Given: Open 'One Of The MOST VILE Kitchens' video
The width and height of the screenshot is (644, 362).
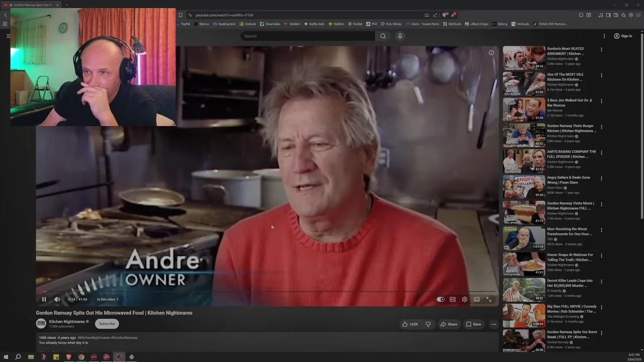Looking at the screenshot, I should [x=524, y=83].
